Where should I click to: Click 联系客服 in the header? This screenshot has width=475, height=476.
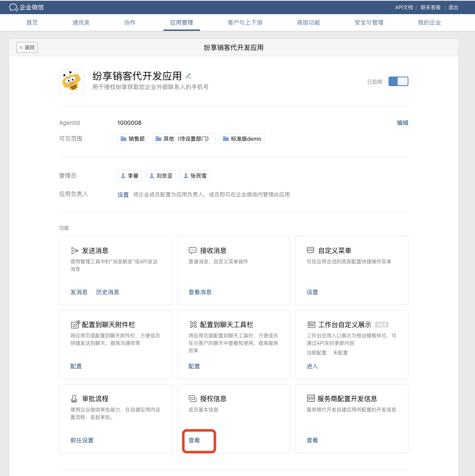click(x=430, y=7)
